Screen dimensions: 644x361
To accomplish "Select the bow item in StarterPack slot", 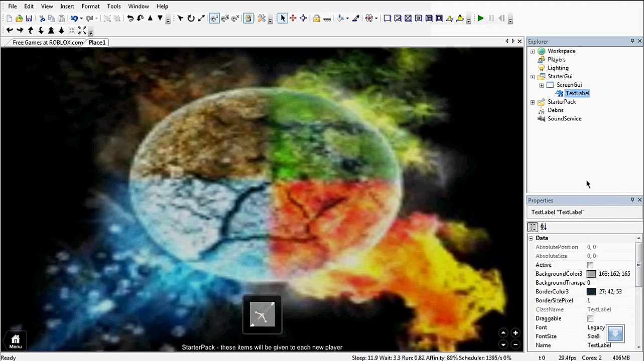I will 262,314.
